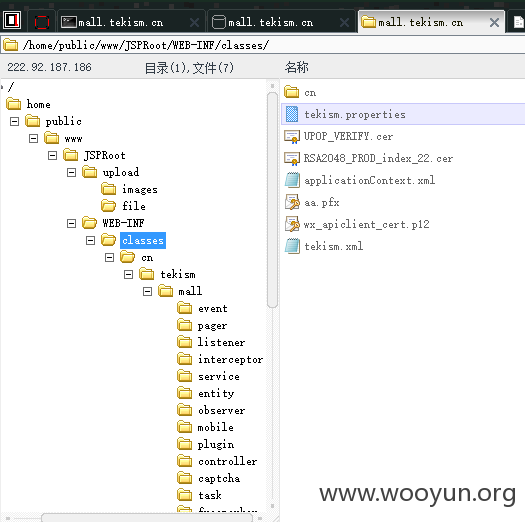The width and height of the screenshot is (525, 522).
Task: Click the path address field
Action: pyautogui.click(x=262, y=45)
